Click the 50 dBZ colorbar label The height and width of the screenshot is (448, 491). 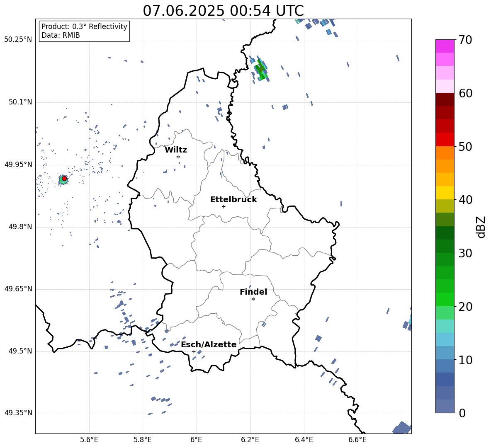click(465, 147)
